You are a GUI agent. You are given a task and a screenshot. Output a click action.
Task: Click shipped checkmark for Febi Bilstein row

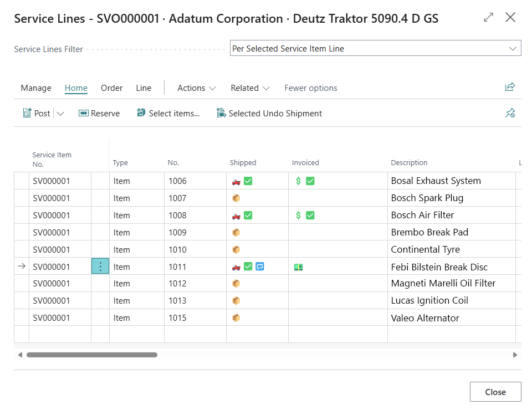pos(248,266)
